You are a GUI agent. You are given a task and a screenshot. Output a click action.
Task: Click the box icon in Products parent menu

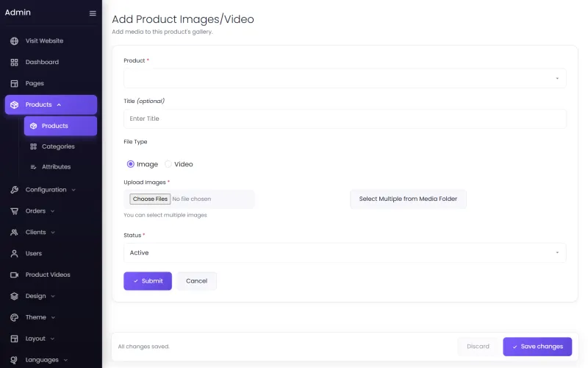coord(14,105)
